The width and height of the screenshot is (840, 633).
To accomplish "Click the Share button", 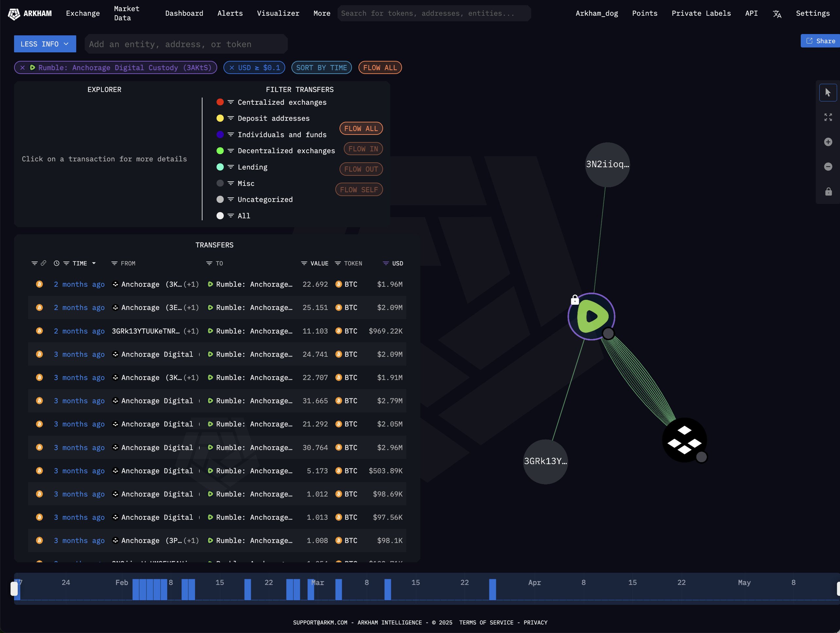I will pos(821,41).
